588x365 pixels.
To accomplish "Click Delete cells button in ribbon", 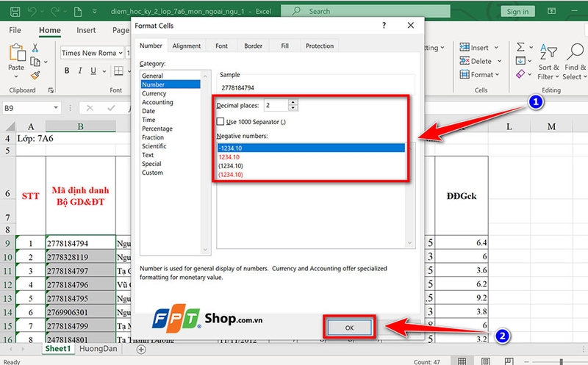I will click(476, 61).
